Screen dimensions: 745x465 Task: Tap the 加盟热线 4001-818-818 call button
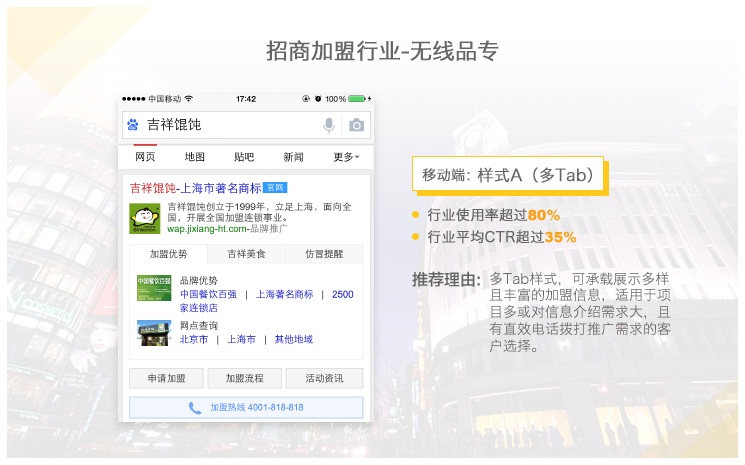point(246,407)
